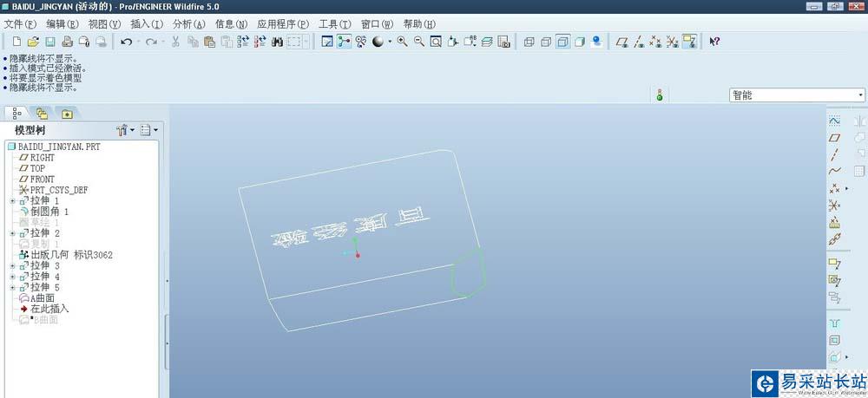Select the Sketch tool in right toolbar
868x398 pixels.
tap(834, 121)
